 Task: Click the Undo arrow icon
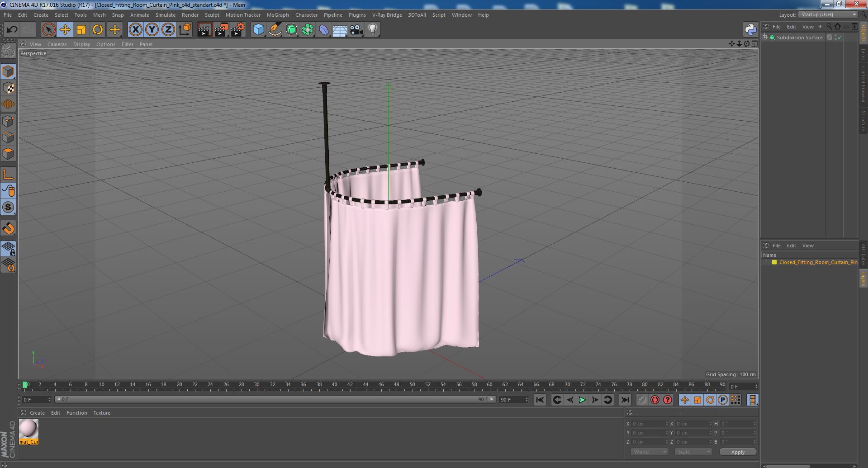tap(12, 30)
